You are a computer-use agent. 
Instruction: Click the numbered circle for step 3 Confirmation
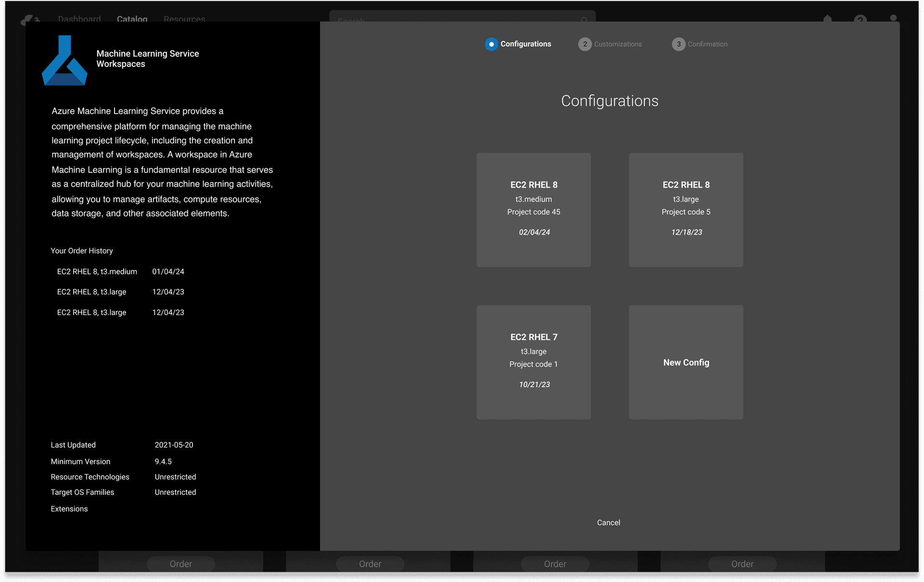(679, 44)
